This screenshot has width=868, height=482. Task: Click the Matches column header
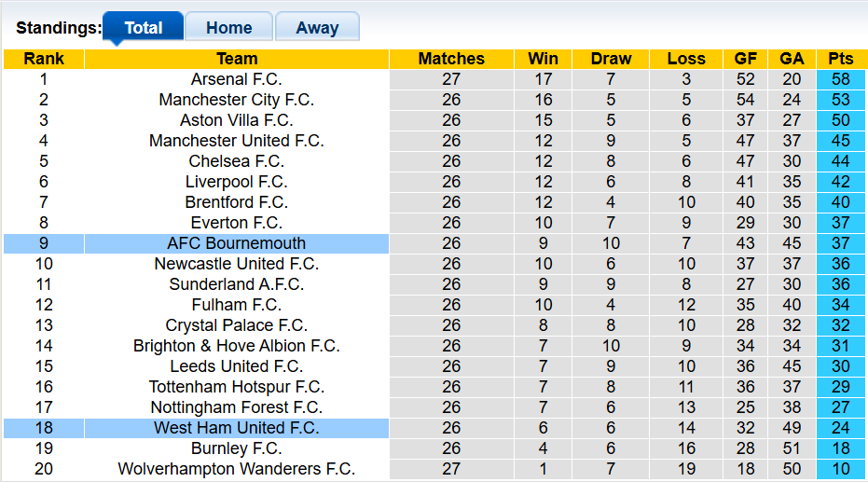coord(451,59)
